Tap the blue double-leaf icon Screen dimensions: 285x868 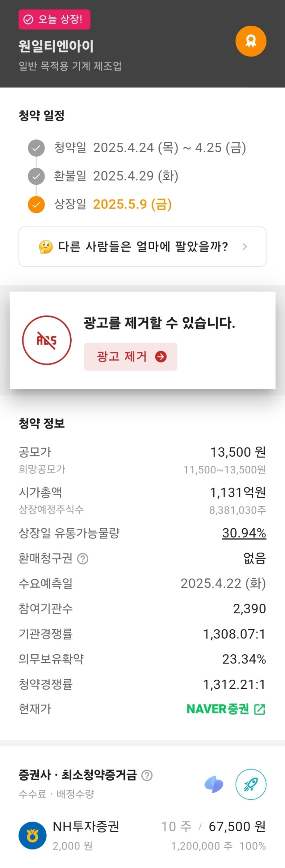coord(214,785)
